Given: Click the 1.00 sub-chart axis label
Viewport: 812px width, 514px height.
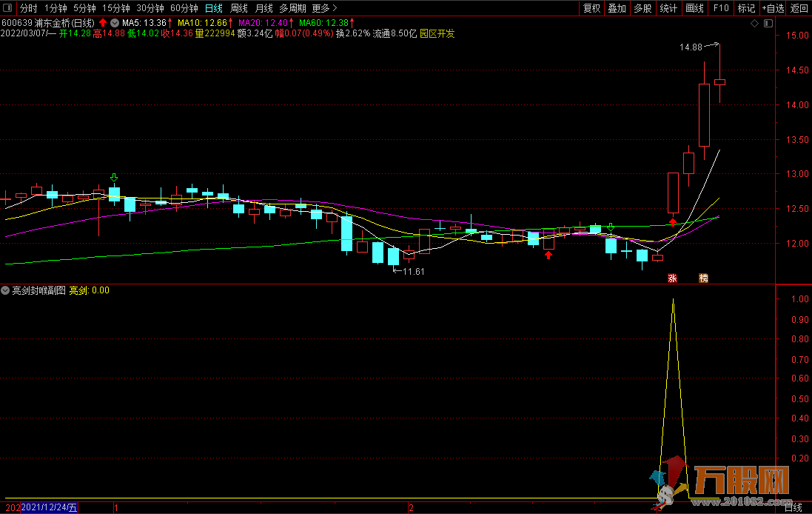Looking at the screenshot, I should tap(800, 299).
